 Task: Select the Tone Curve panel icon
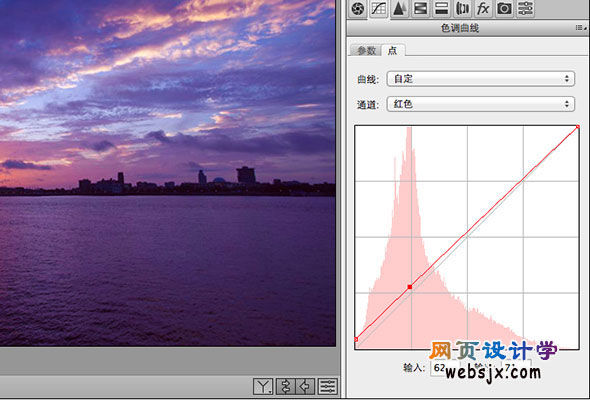point(379,9)
